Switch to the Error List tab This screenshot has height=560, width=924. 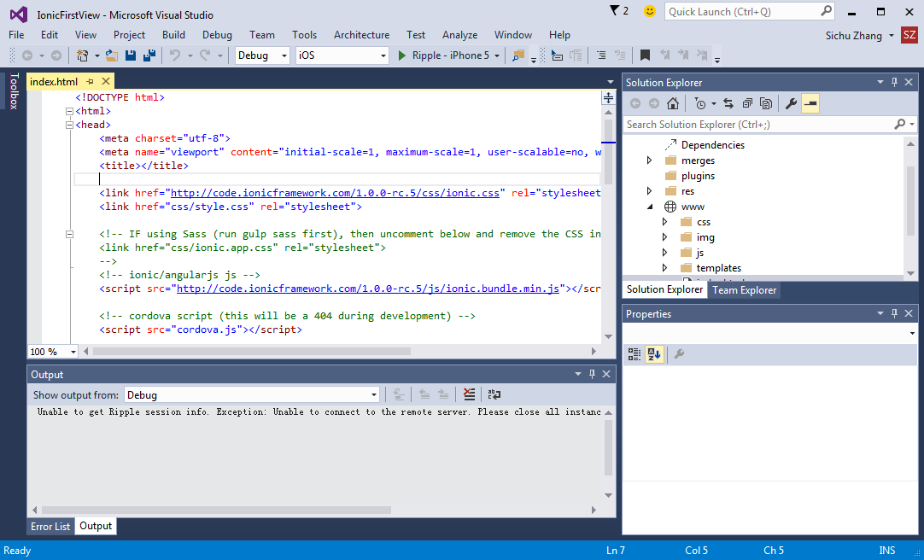50,527
